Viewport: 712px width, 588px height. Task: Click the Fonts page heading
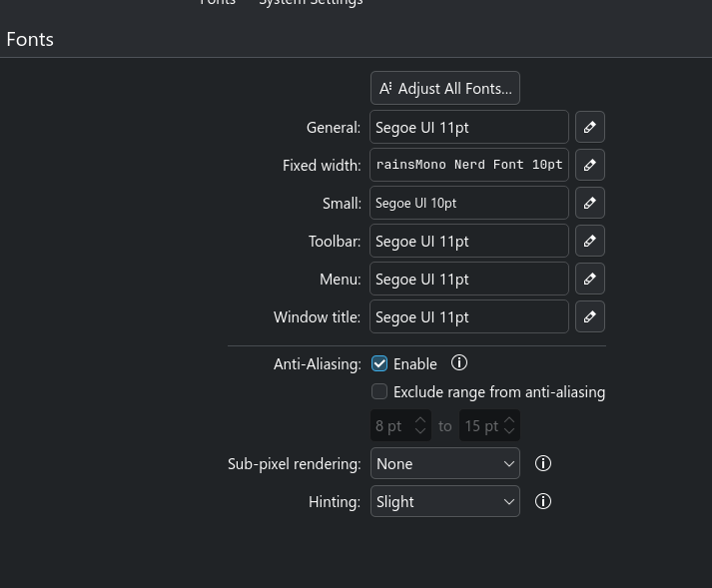coord(30,40)
